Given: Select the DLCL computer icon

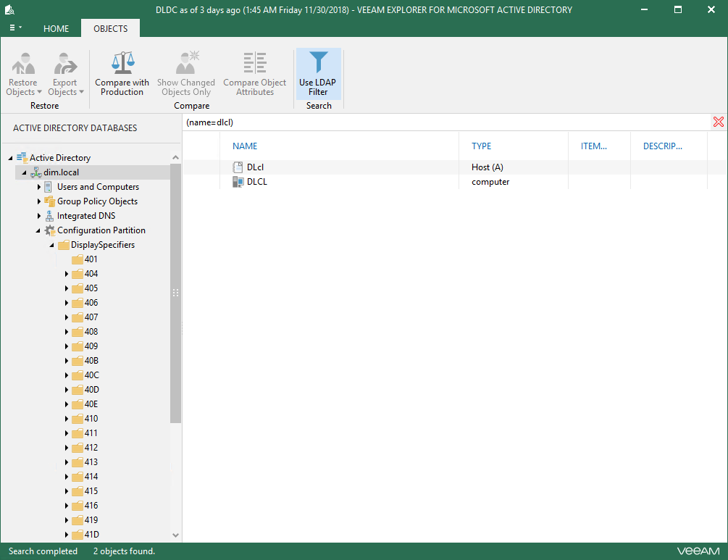Looking at the screenshot, I should [238, 182].
